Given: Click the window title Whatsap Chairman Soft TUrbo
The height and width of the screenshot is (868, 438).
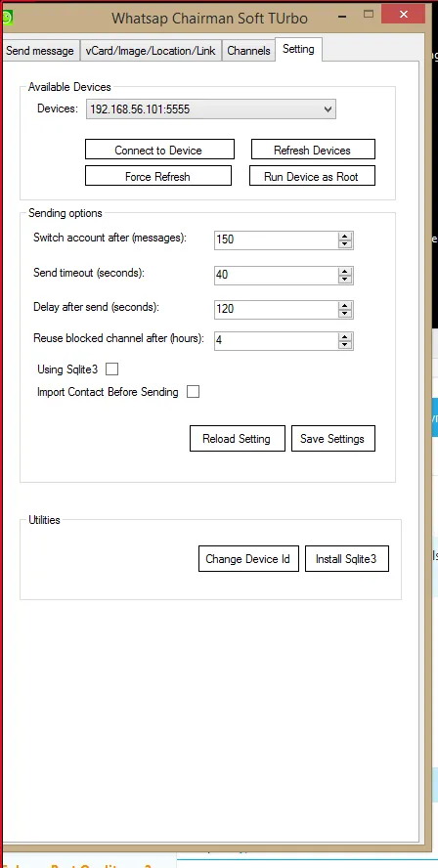Looking at the screenshot, I should (209, 18).
